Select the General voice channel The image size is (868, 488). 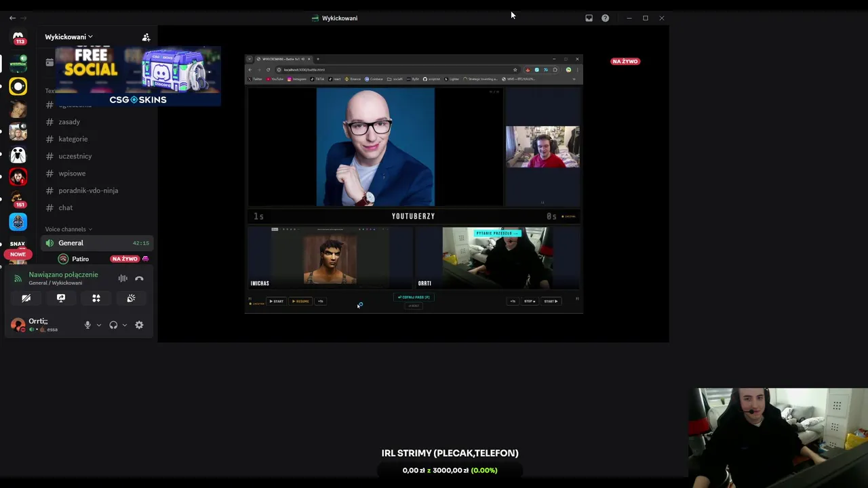(98, 243)
